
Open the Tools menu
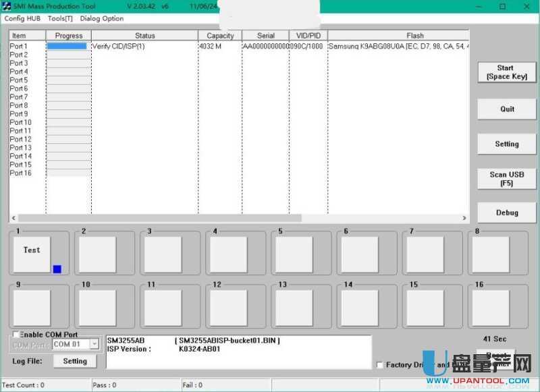pyautogui.click(x=60, y=18)
